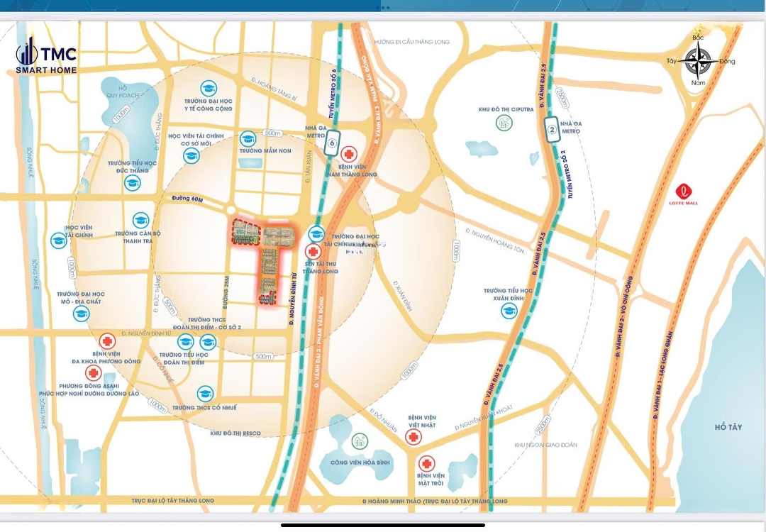766x532 pixels.
Task: Click the Bệnh viện Mặt Trời hospital icon
Action: (x=426, y=462)
